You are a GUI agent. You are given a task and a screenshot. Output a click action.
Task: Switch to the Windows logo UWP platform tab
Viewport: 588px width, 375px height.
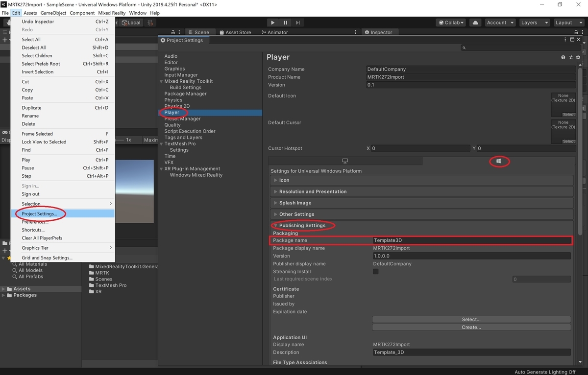click(499, 161)
